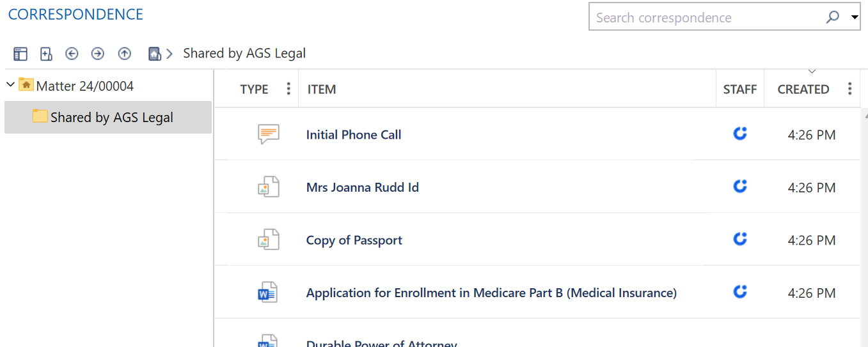Collapse the Matter 24/00004 tree node

tap(11, 85)
